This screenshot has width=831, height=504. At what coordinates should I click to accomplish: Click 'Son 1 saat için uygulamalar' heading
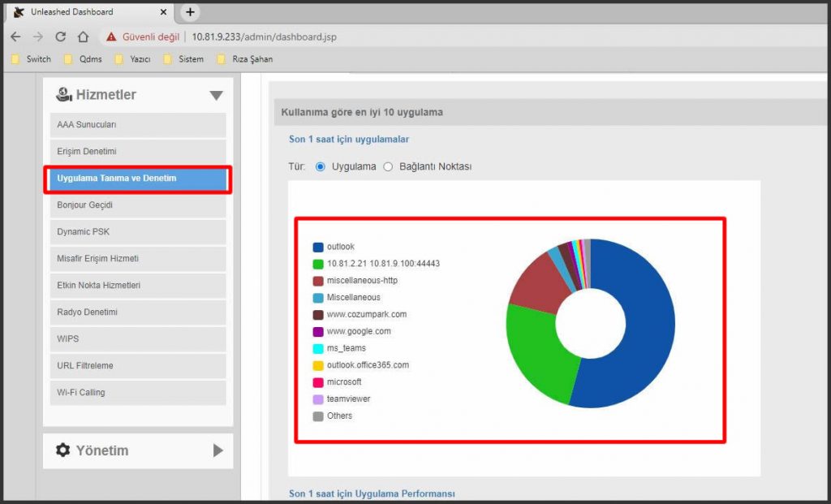pos(349,140)
